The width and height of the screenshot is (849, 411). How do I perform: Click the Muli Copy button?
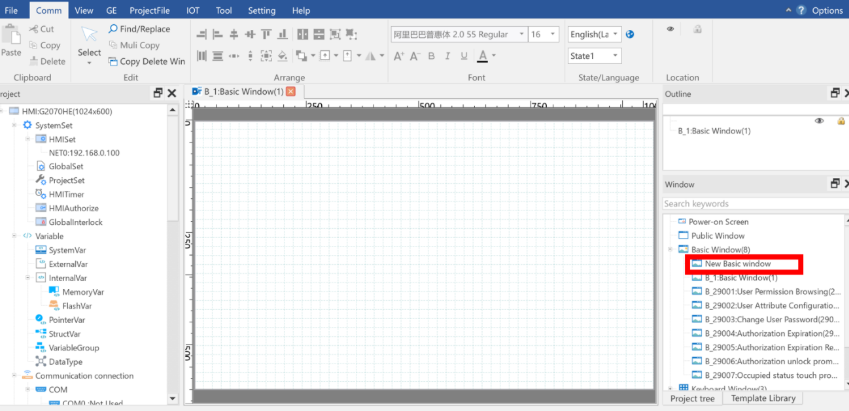click(134, 45)
